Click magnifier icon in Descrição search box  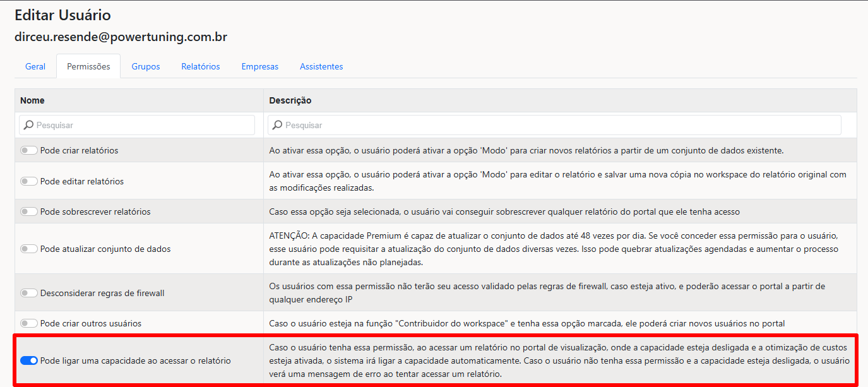point(278,125)
